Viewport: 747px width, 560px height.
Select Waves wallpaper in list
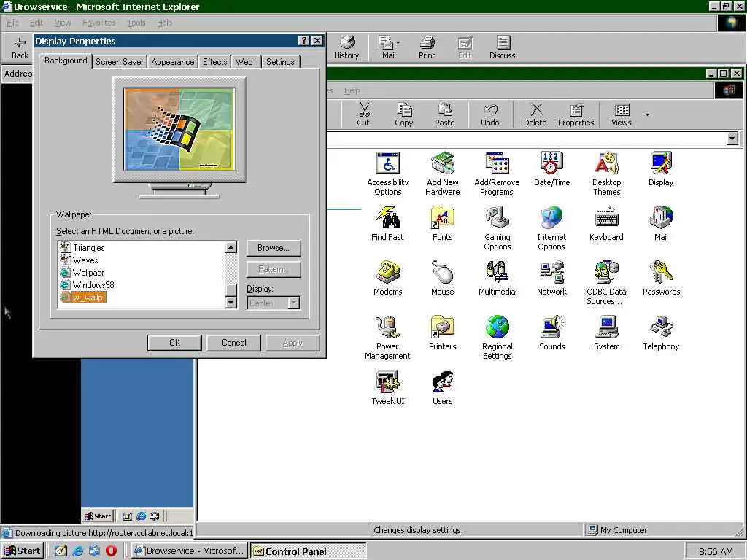pyautogui.click(x=79, y=260)
